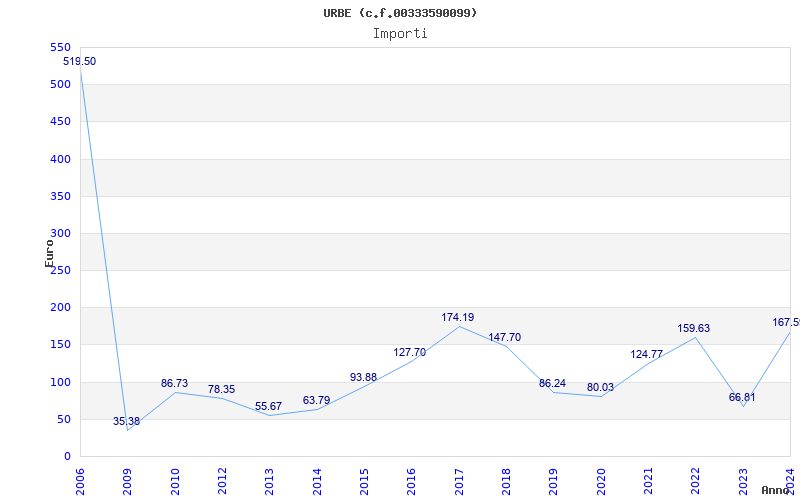Click the 400 y-axis tick label
This screenshot has height=500, width=800.
(60, 159)
